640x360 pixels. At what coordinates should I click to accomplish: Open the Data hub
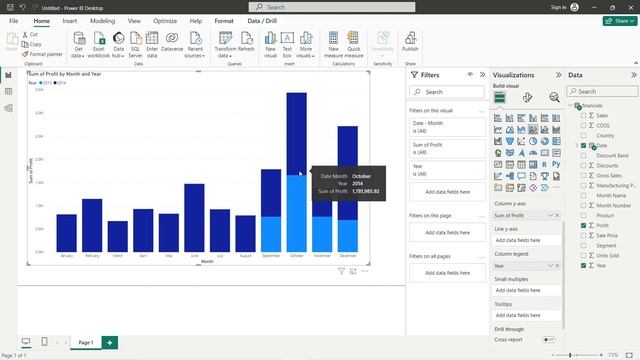tap(118, 44)
